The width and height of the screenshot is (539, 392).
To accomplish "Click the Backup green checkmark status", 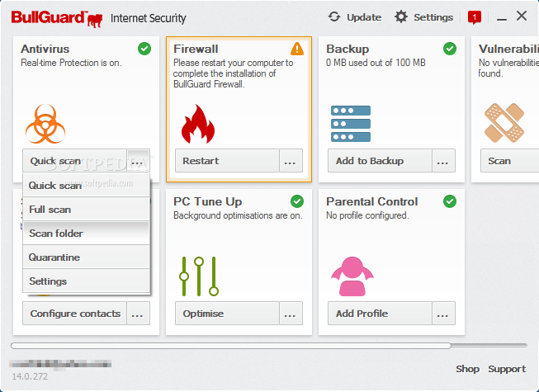I will [450, 49].
